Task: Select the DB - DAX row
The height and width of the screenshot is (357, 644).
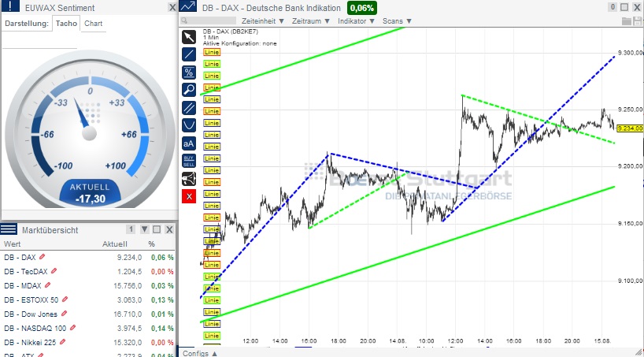Action: point(88,257)
